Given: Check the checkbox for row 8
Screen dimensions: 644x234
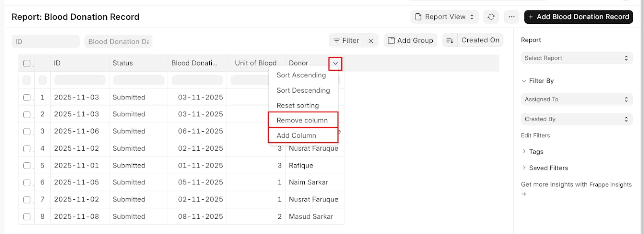Looking at the screenshot, I should pyautogui.click(x=27, y=217).
